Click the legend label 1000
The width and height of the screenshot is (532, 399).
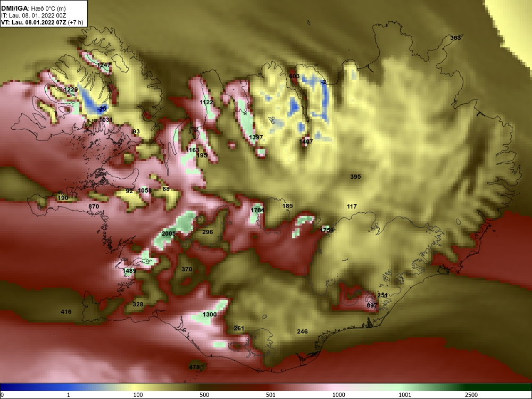338,395
